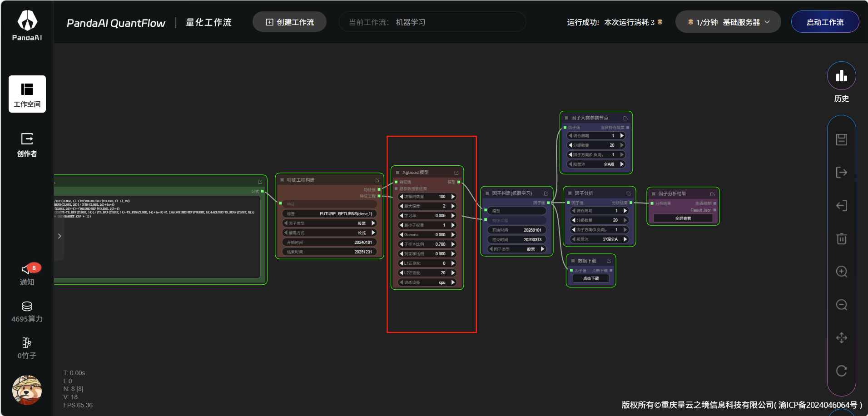Click the 点击下载 button in 数据下载 node

(x=591, y=278)
